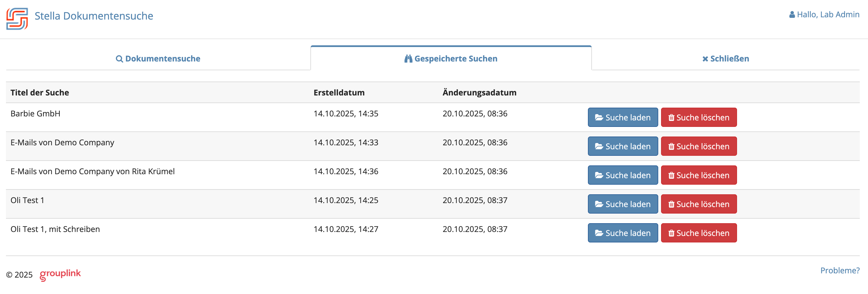Click the magnifier icon on Dokumentensuche tab

pyautogui.click(x=119, y=59)
